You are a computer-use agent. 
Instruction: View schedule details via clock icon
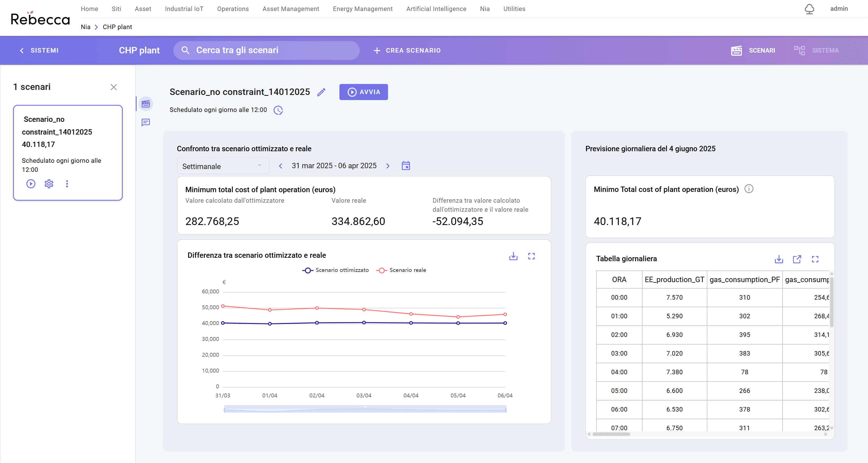pos(278,110)
